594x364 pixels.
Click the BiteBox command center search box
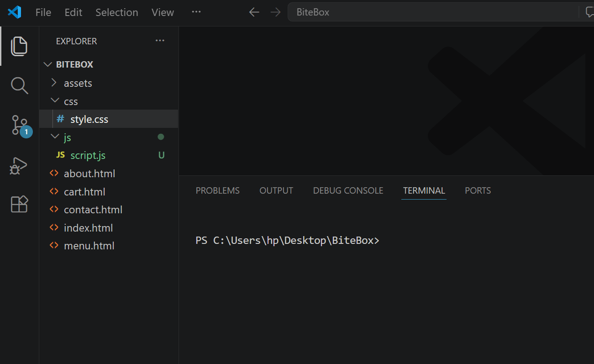pos(434,12)
